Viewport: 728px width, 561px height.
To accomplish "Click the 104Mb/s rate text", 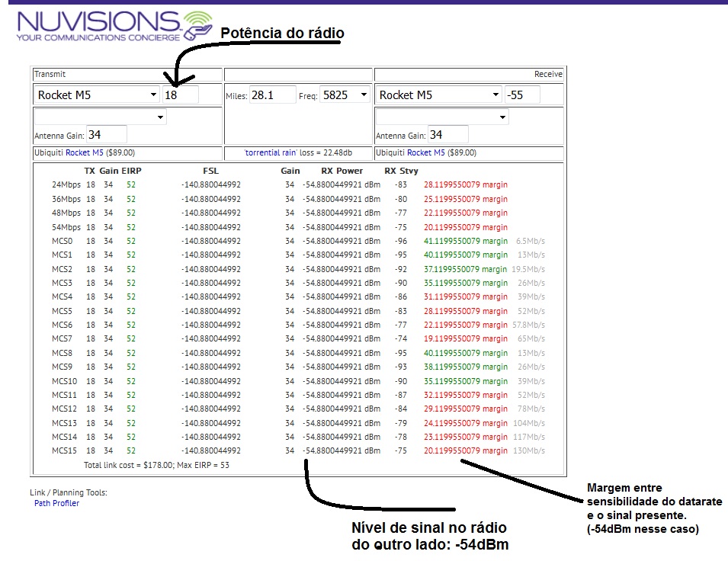I will 529,423.
